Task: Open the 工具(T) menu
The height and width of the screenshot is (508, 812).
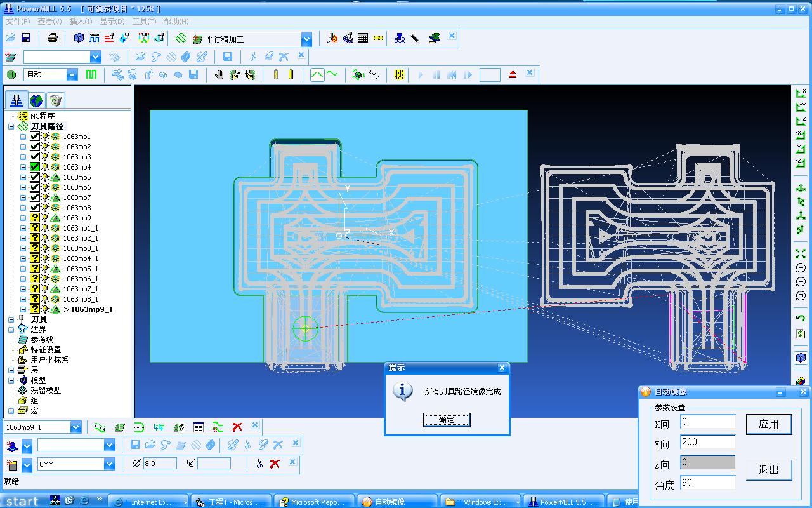Action: coord(144,22)
